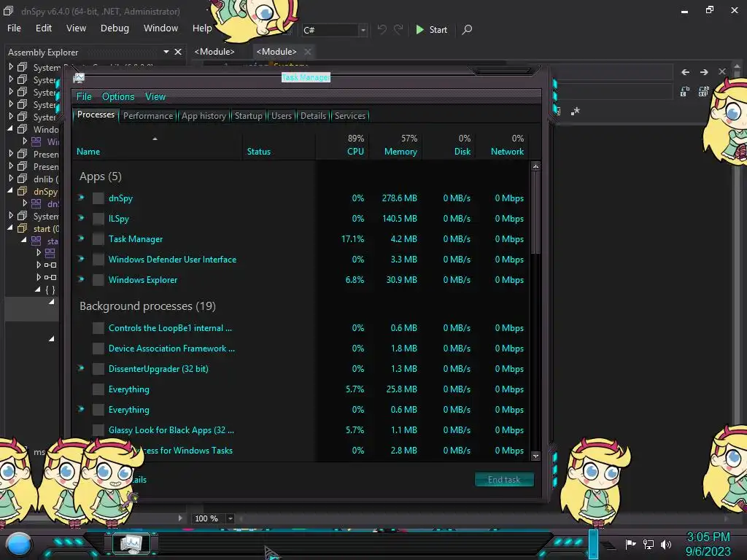The width and height of the screenshot is (747, 560).
Task: Click the process list scroll down arrow
Action: [x=536, y=456]
